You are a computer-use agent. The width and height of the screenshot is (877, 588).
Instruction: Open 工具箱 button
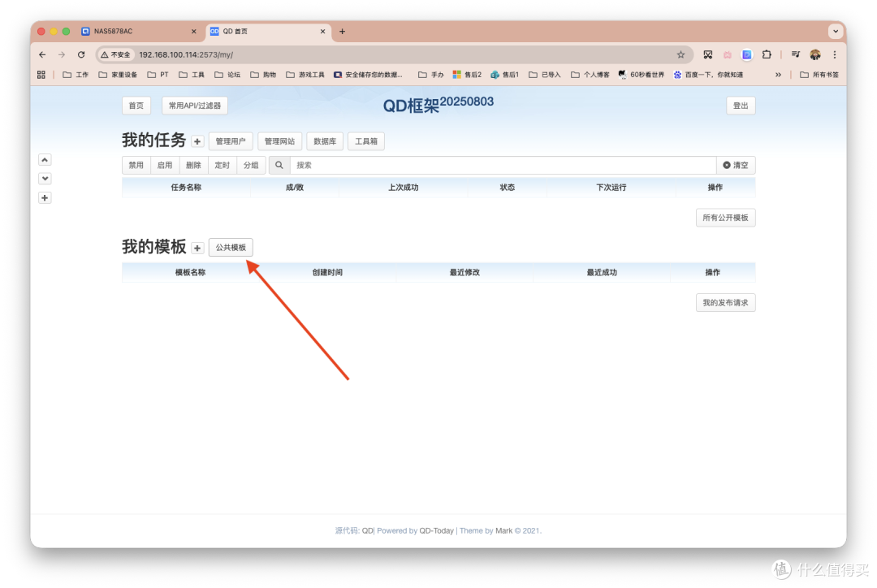coord(366,141)
